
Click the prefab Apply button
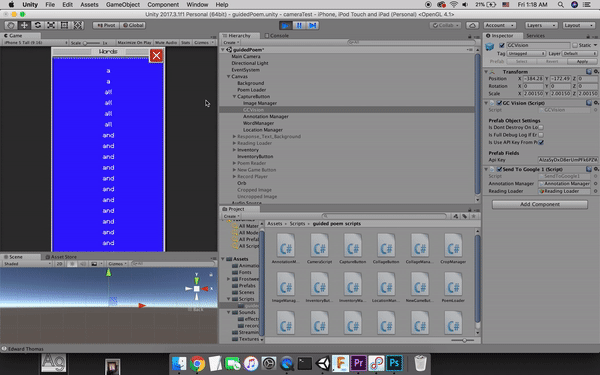tap(582, 61)
